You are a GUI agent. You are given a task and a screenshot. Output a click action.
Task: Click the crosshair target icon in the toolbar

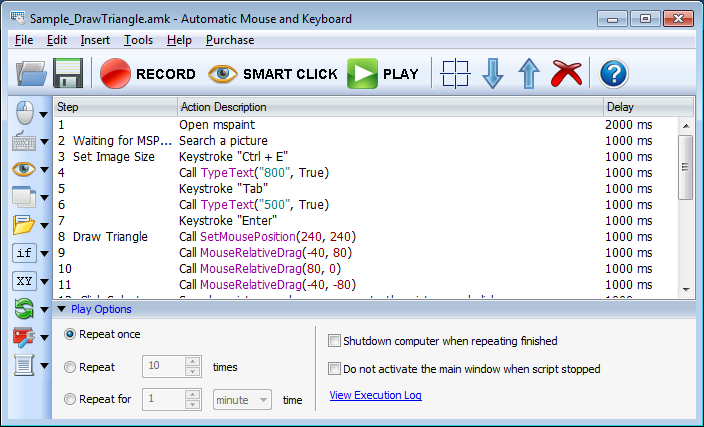[x=456, y=74]
